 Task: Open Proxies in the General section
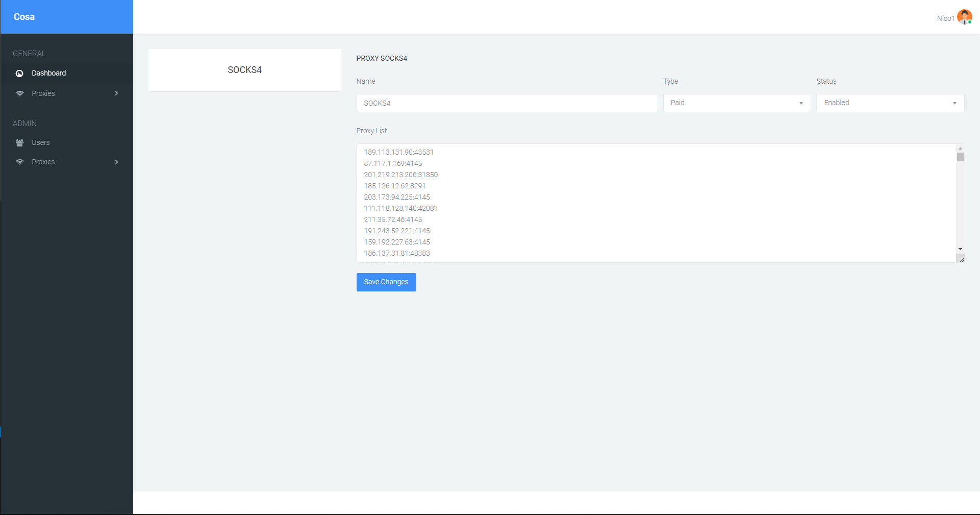pos(66,93)
